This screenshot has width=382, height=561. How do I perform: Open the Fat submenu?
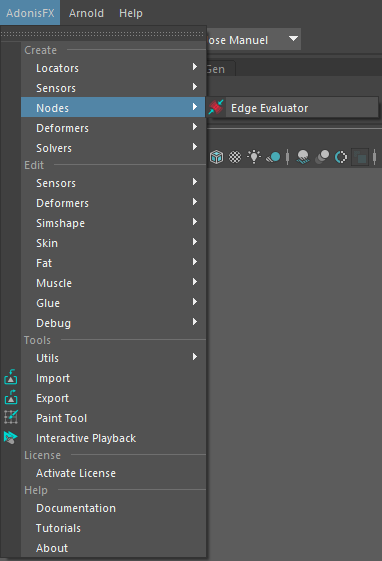(113, 263)
